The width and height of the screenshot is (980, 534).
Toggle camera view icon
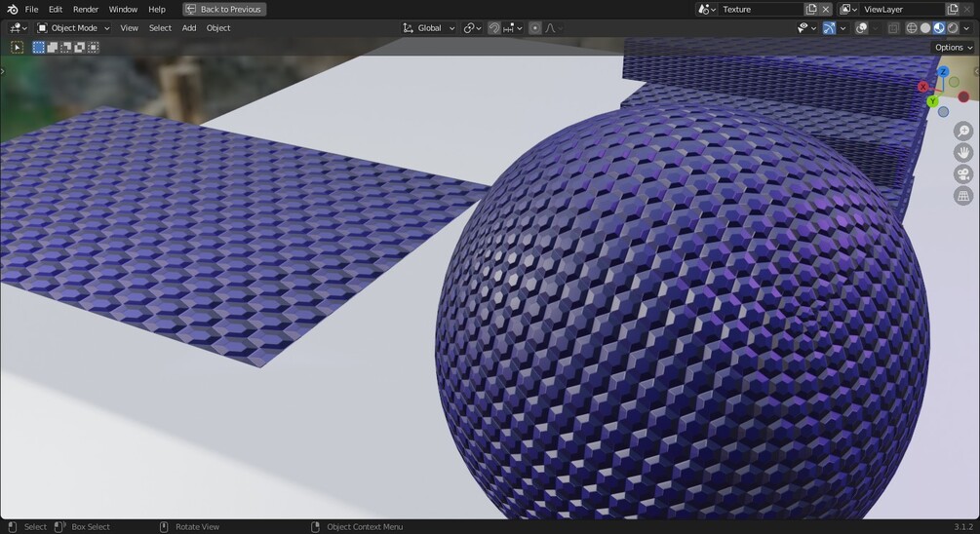pos(963,174)
